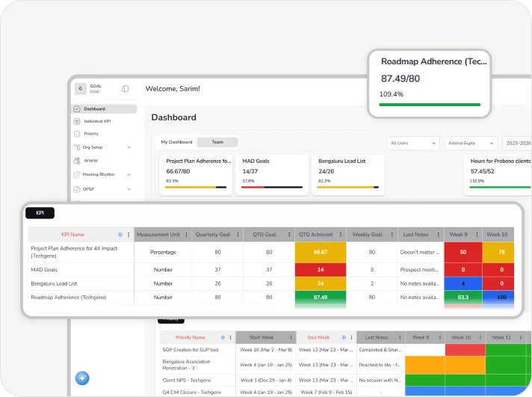Image resolution: width=532 pixels, height=397 pixels.
Task: Click the MAD Goals red progress bar
Action: click(253, 187)
